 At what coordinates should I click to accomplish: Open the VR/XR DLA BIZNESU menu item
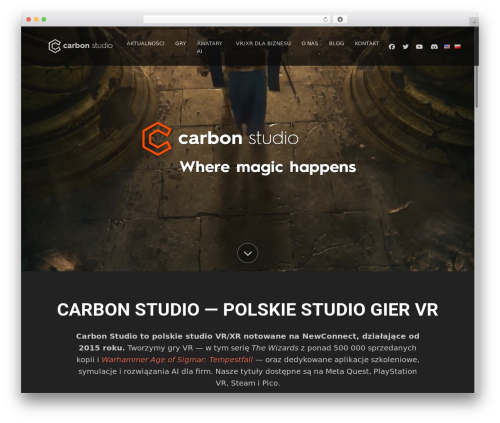(x=263, y=43)
